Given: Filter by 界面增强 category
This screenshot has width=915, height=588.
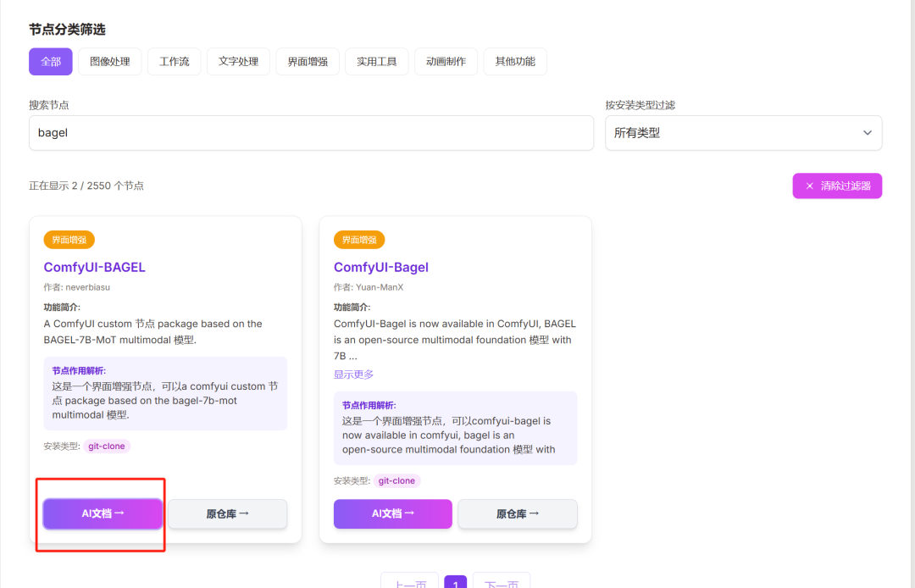Looking at the screenshot, I should pyautogui.click(x=308, y=61).
